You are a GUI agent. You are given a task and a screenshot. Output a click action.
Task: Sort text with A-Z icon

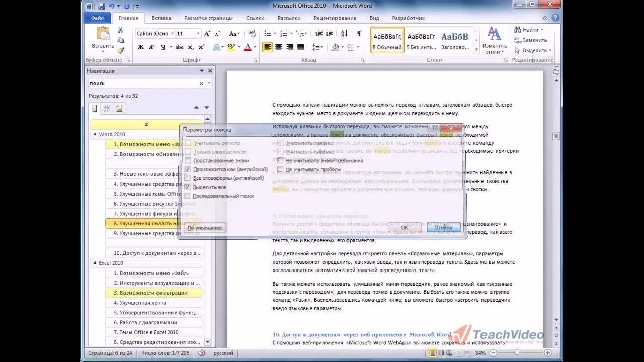point(344,34)
